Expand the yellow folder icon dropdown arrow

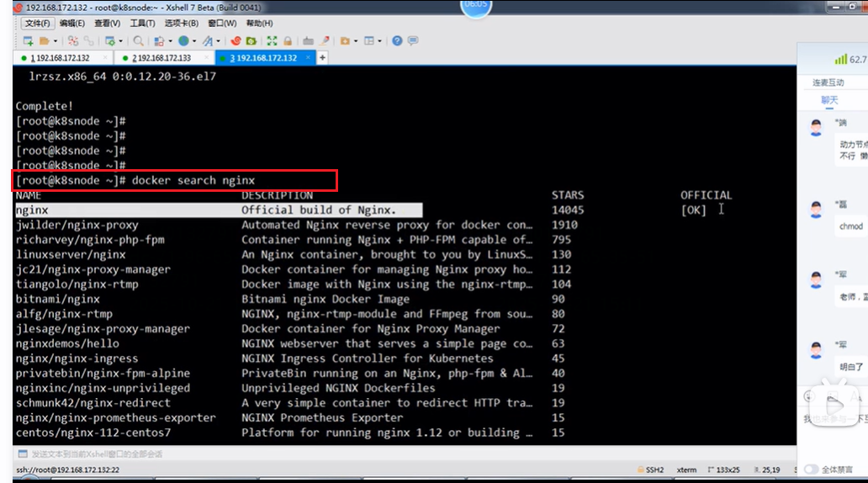pyautogui.click(x=356, y=41)
